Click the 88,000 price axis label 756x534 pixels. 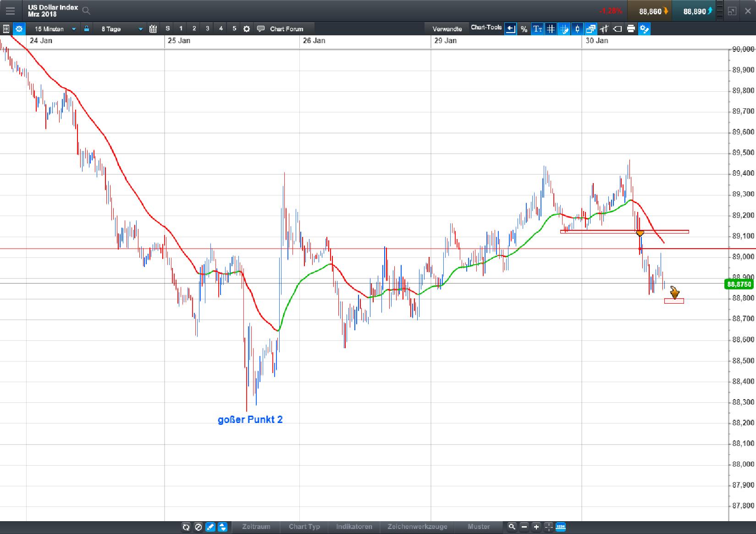click(x=743, y=464)
